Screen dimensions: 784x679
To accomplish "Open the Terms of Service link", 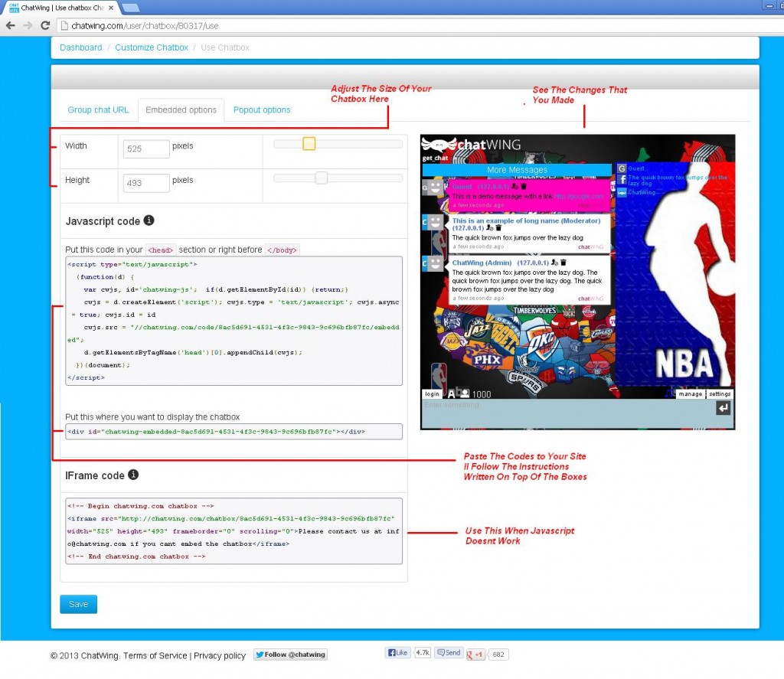I will point(155,655).
